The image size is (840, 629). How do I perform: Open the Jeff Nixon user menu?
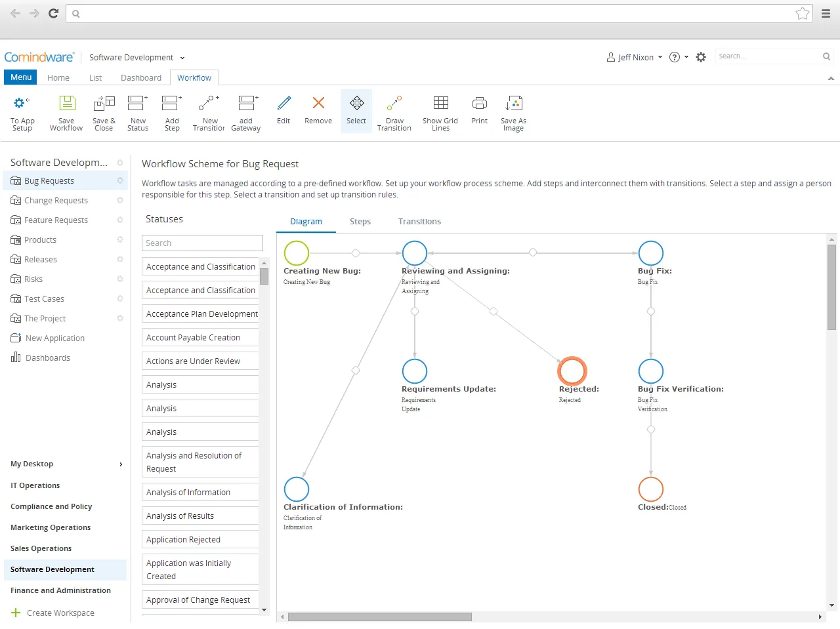pos(633,57)
